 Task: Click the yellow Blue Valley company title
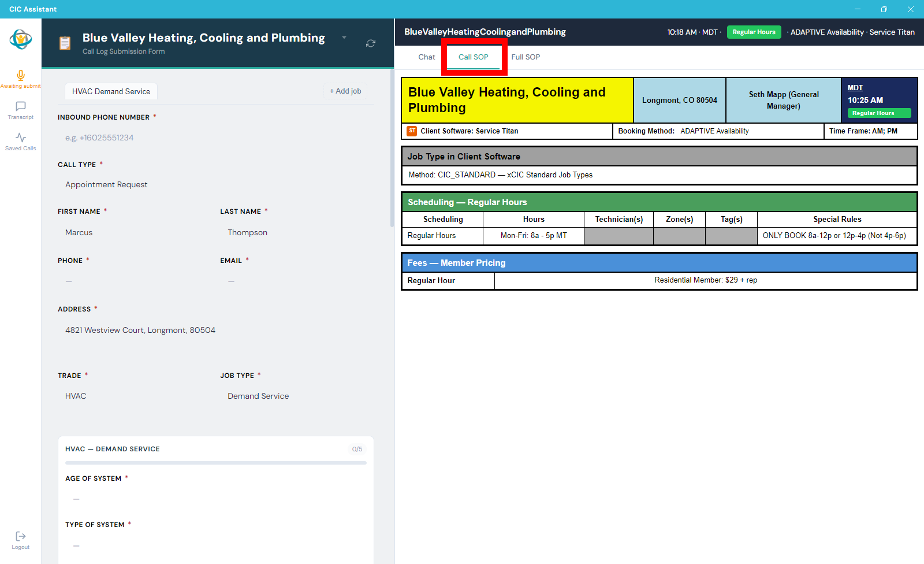click(517, 100)
